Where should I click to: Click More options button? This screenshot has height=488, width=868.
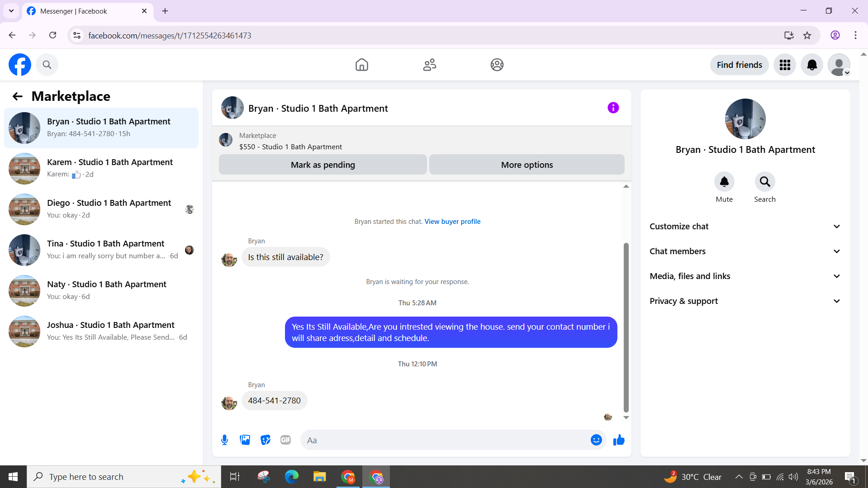(526, 165)
